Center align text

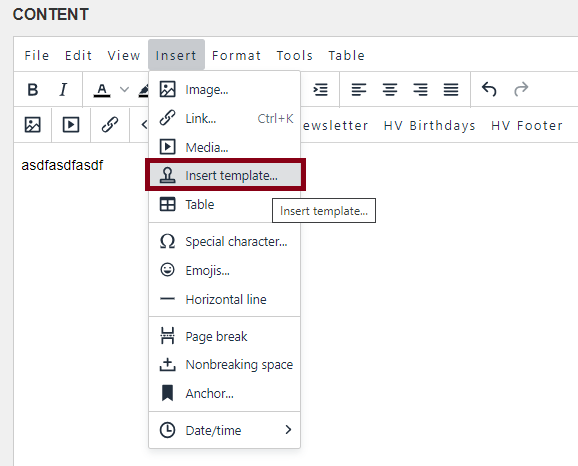390,90
